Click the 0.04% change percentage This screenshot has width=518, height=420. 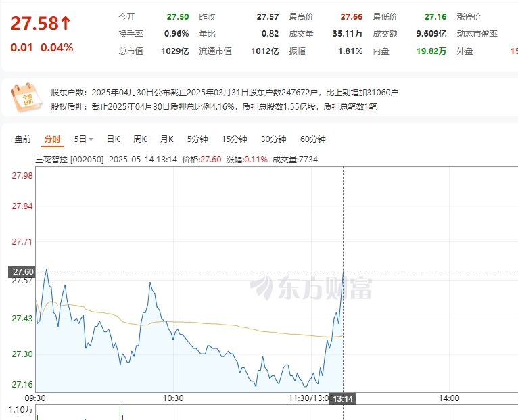tap(57, 47)
